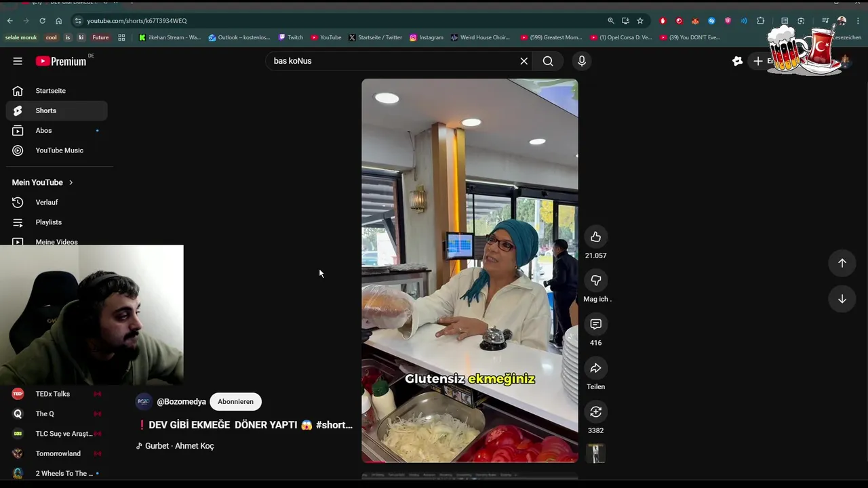
Task: Open TEDx Talks subscription
Action: (x=57, y=394)
